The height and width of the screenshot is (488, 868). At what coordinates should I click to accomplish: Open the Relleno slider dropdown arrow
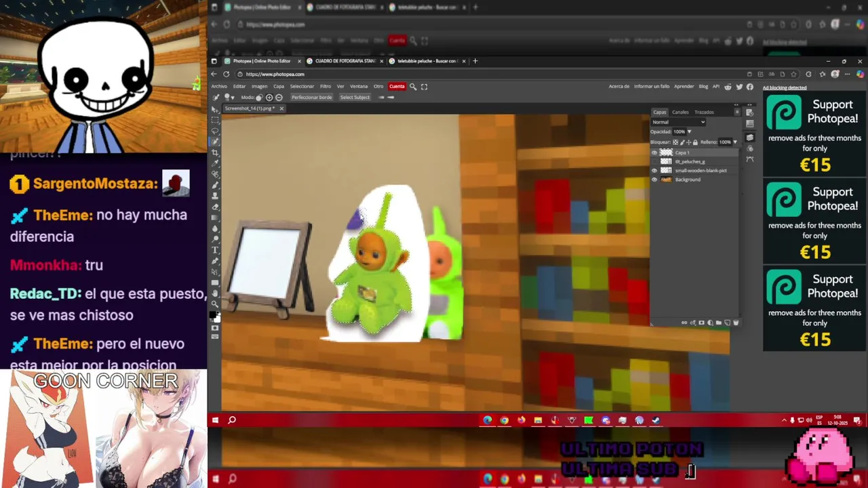pyautogui.click(x=735, y=142)
